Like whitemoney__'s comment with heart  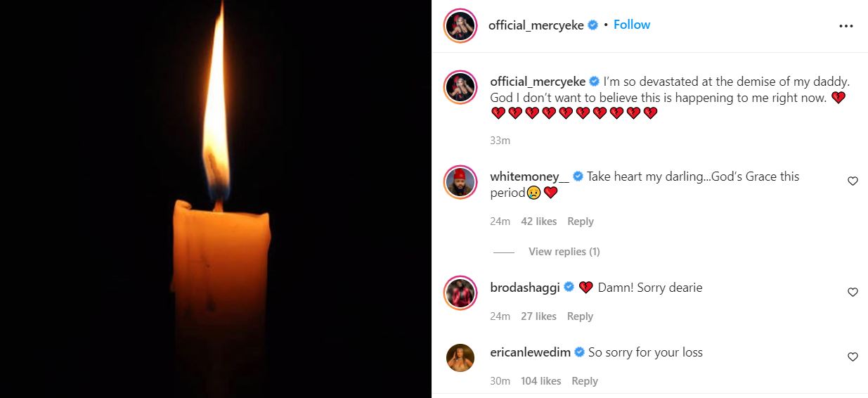[x=853, y=181]
